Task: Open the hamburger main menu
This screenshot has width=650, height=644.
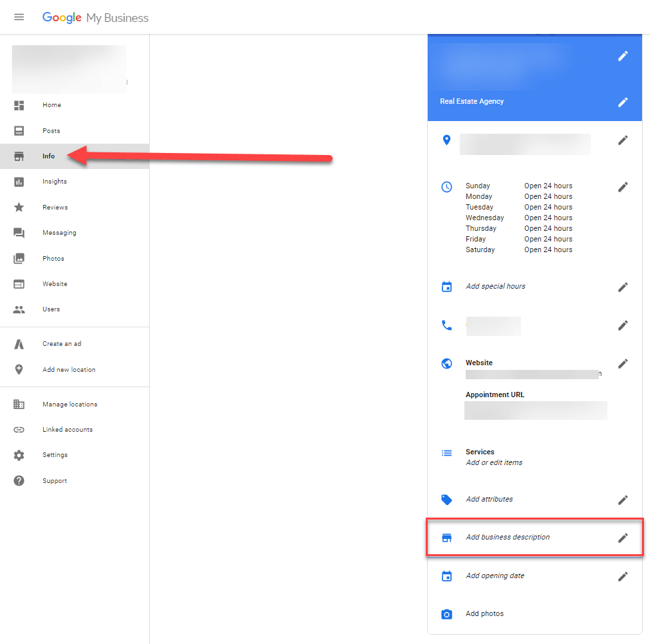Action: (x=19, y=17)
